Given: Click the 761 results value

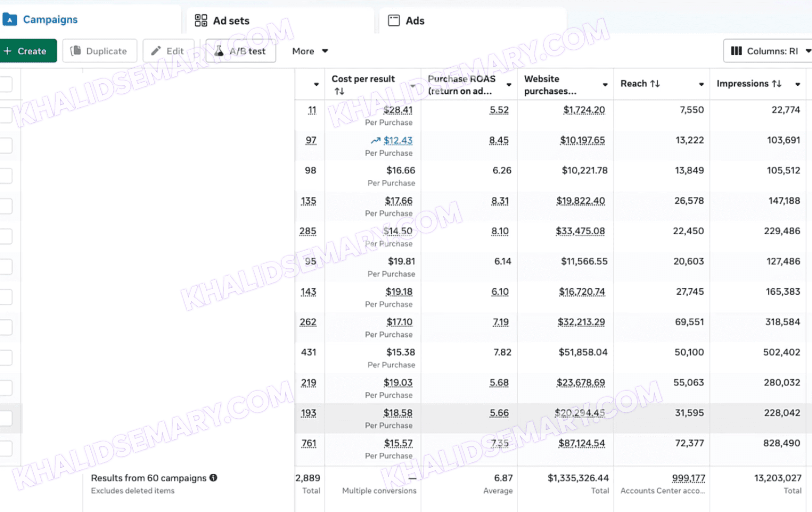Looking at the screenshot, I should point(309,443).
